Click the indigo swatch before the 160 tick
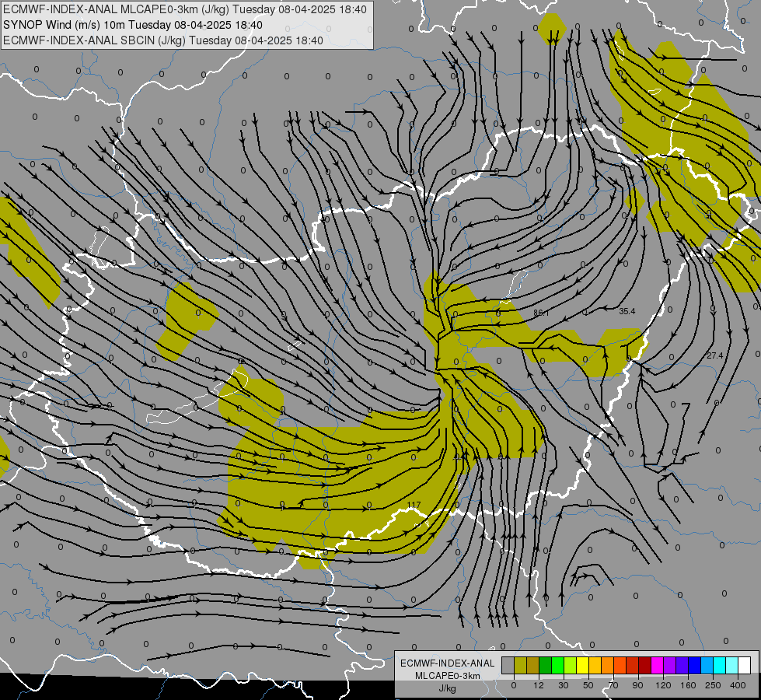 682,665
